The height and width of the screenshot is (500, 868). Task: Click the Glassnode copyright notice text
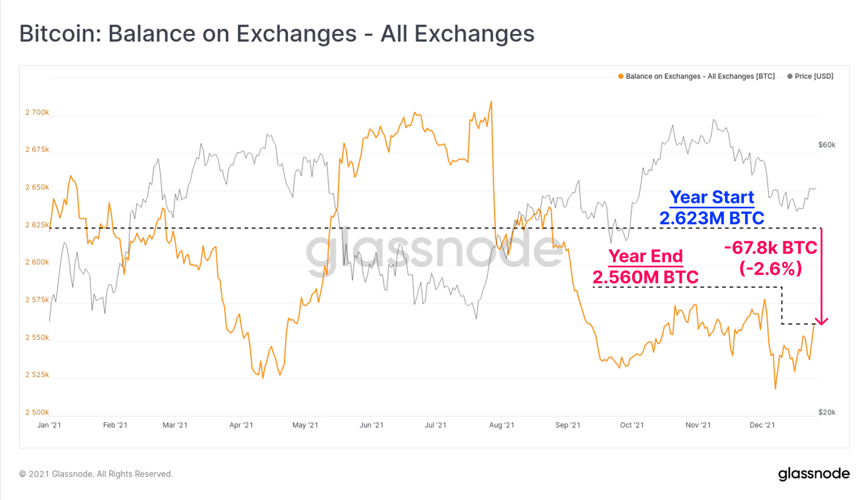[x=96, y=474]
